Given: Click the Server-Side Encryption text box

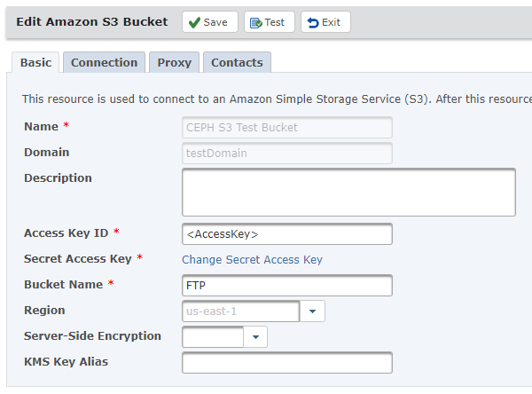Looking at the screenshot, I should (x=213, y=337).
